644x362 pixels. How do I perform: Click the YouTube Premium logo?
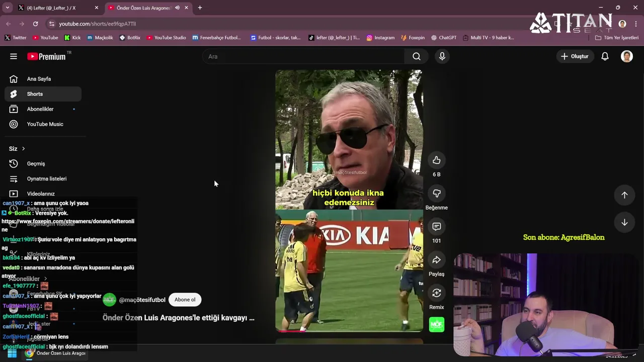click(46, 56)
